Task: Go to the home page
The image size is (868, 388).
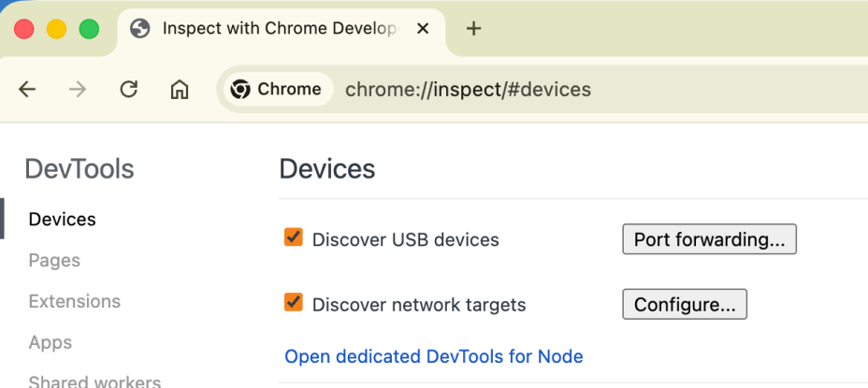Action: (180, 90)
